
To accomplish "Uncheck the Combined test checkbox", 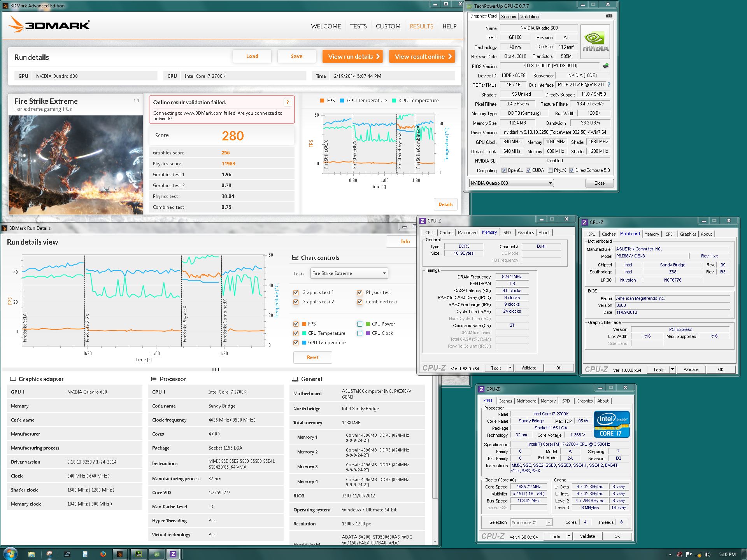I will point(359,302).
